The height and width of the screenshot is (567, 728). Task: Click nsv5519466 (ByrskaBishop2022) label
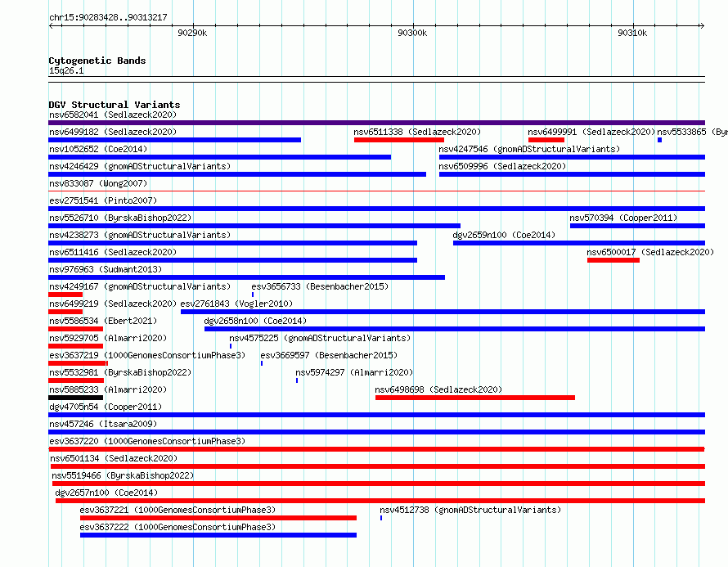point(123,475)
